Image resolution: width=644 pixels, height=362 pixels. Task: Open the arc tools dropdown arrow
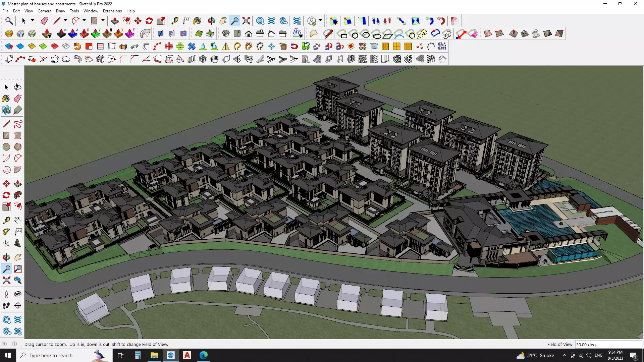coord(84,20)
